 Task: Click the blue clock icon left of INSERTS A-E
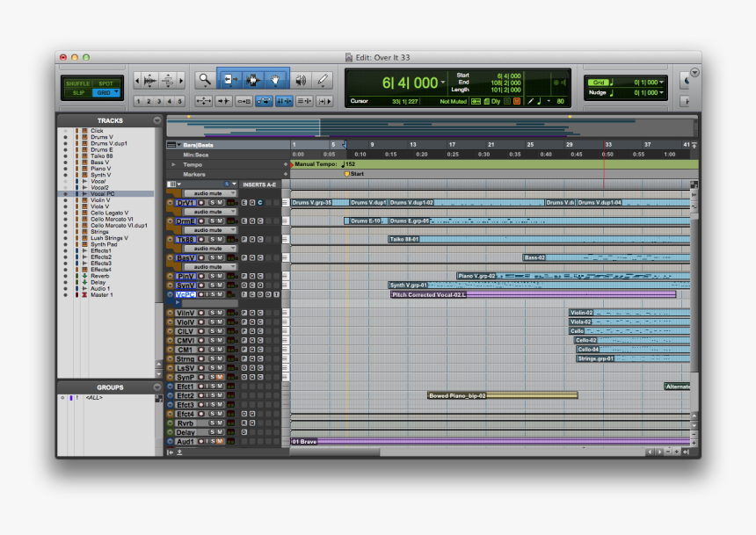coord(227,184)
